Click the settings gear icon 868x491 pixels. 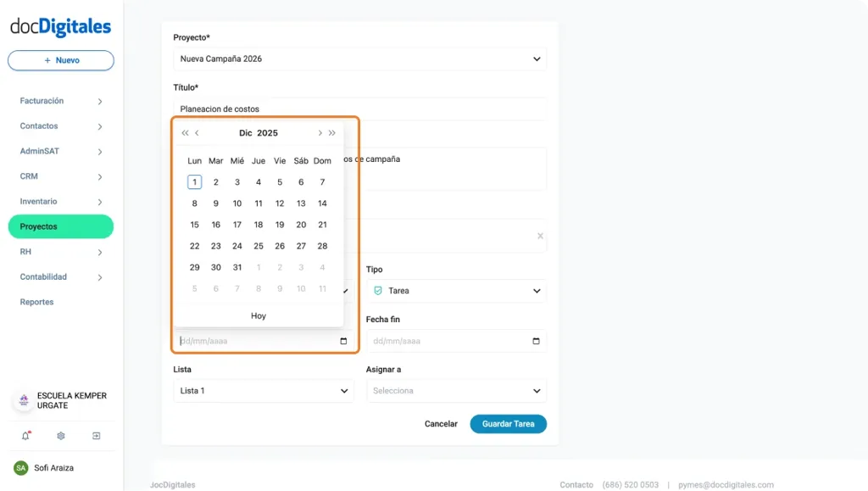pyautogui.click(x=59, y=434)
